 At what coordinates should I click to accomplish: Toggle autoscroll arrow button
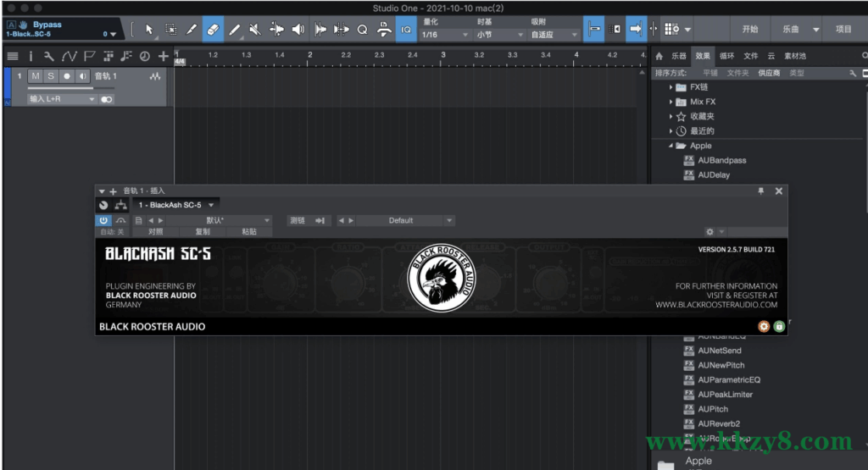pyautogui.click(x=636, y=29)
